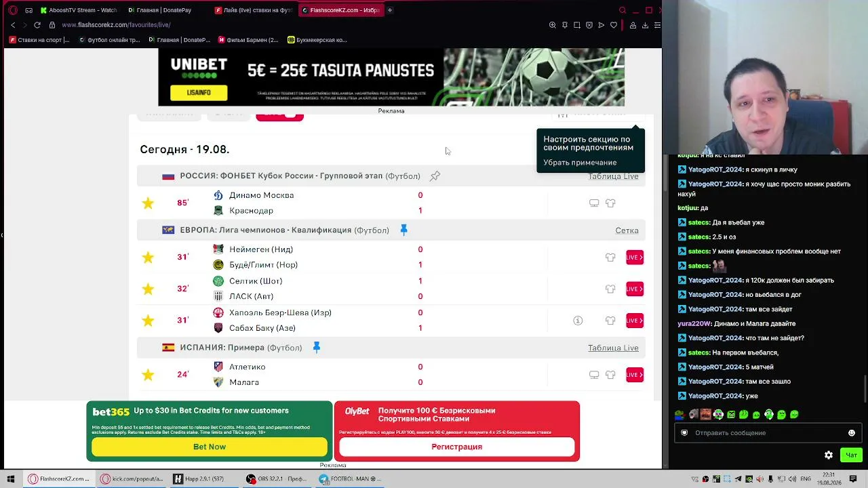Show lineups shirt icon for Хапоэль Беэр-Шева match
The height and width of the screenshot is (488, 868).
coord(610,321)
